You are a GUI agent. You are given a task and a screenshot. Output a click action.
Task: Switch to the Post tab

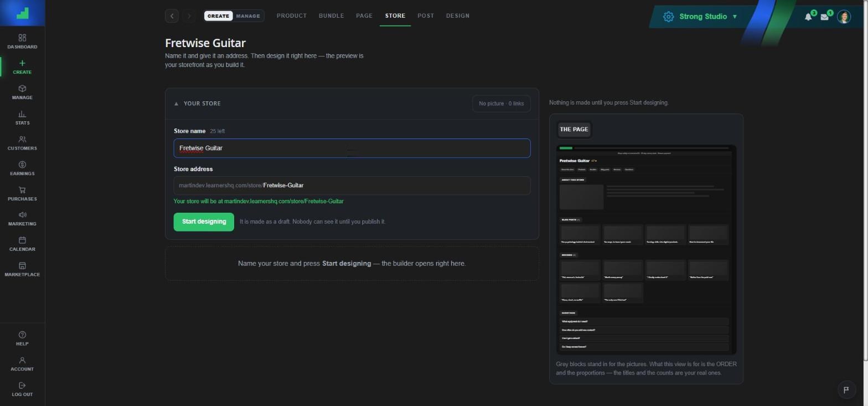pos(426,16)
